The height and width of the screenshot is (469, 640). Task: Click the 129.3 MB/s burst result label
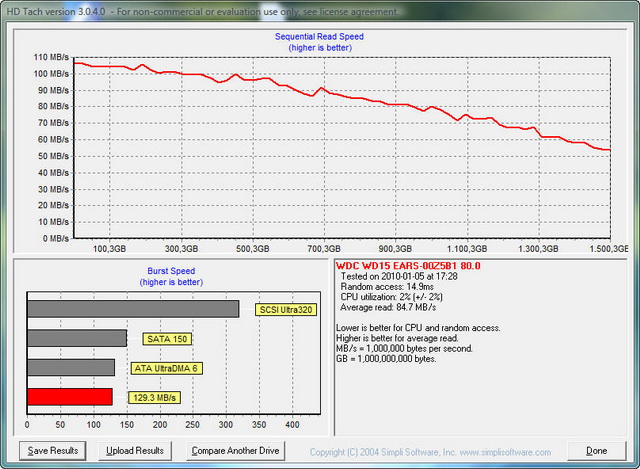click(x=153, y=397)
